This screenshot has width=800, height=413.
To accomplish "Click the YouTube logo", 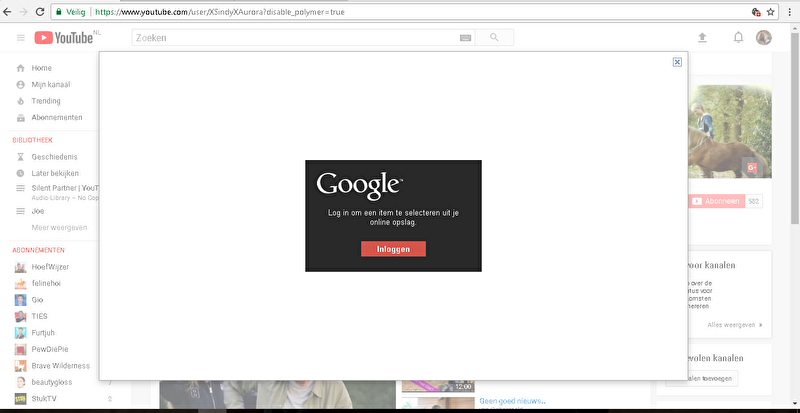I will [64, 38].
